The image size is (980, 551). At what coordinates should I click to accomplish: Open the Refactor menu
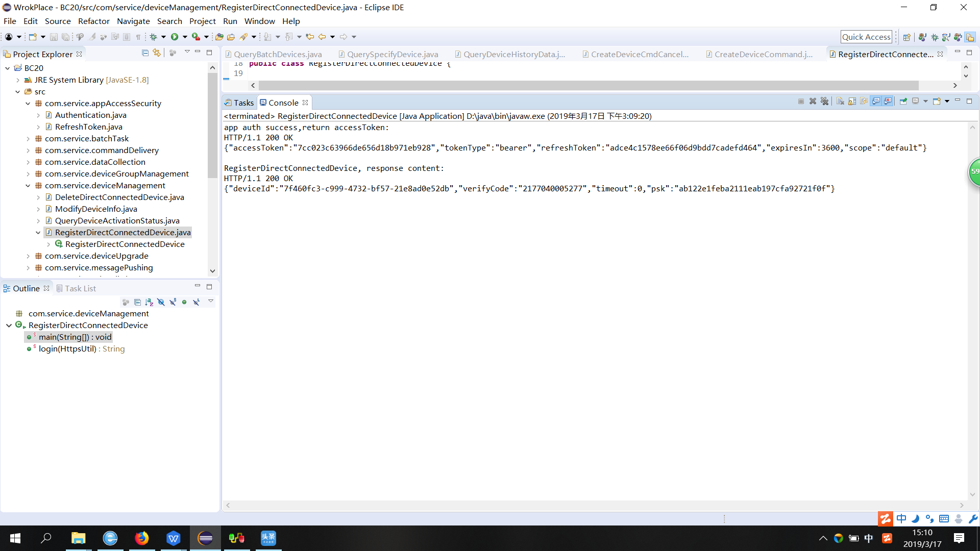coord(93,21)
